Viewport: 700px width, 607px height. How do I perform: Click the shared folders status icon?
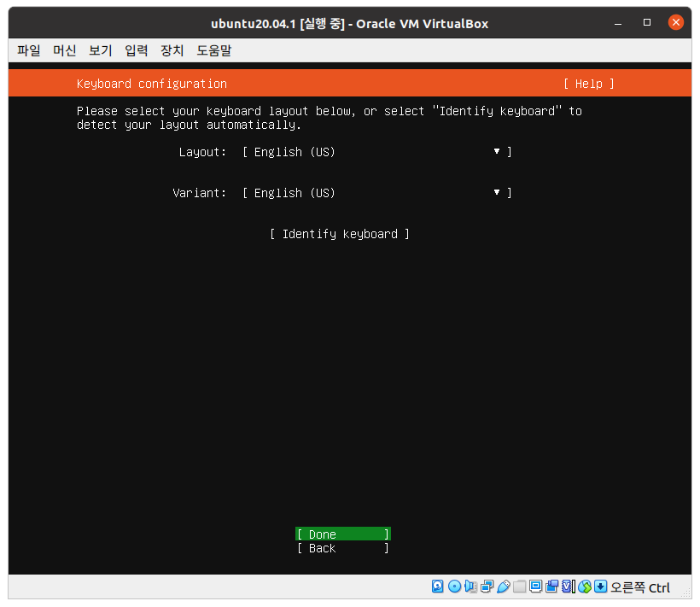519,586
